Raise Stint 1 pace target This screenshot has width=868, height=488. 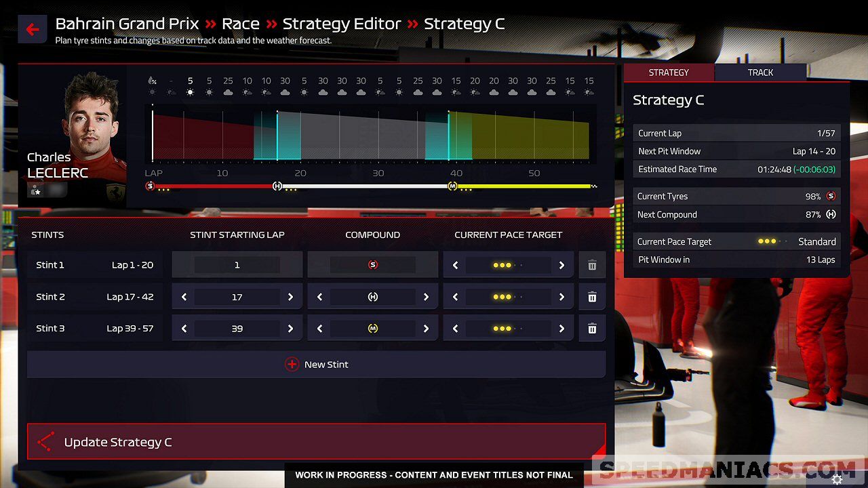pos(561,265)
